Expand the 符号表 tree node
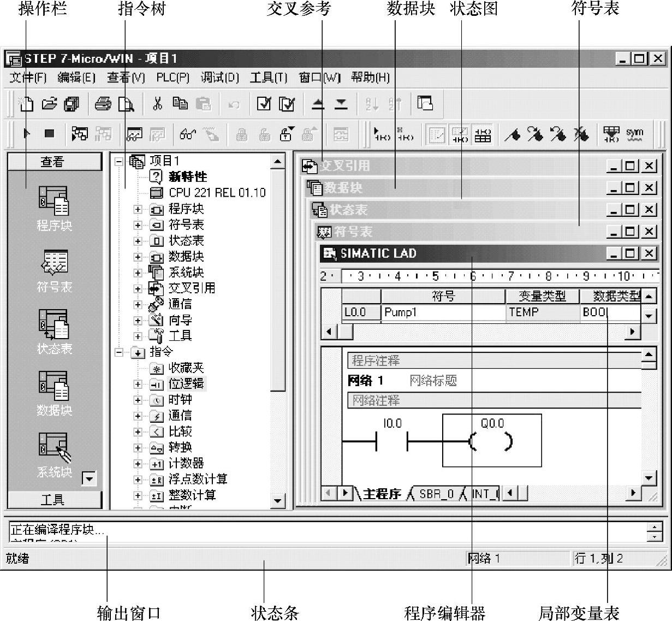672x621 pixels. click(138, 225)
